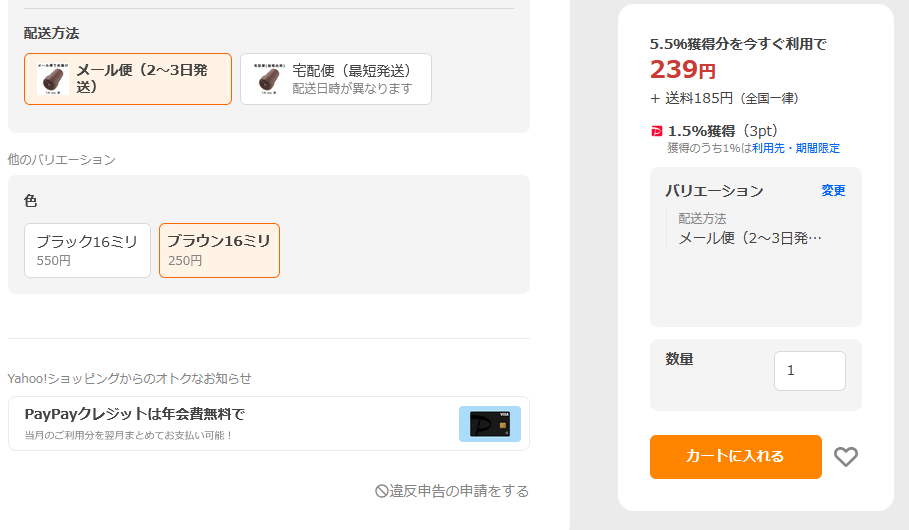
Task: Open the 利用先・期間限定 link
Action: tap(796, 148)
